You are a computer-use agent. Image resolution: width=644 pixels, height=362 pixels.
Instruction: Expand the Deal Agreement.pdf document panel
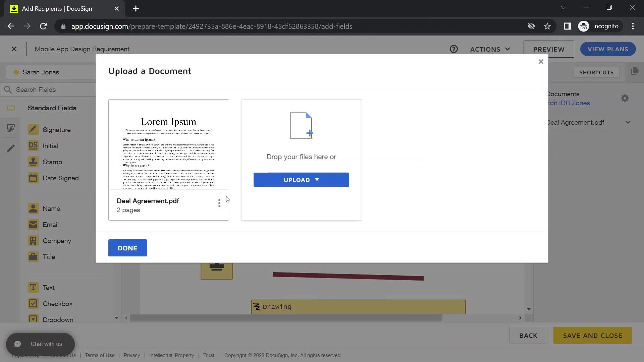pyautogui.click(x=628, y=122)
